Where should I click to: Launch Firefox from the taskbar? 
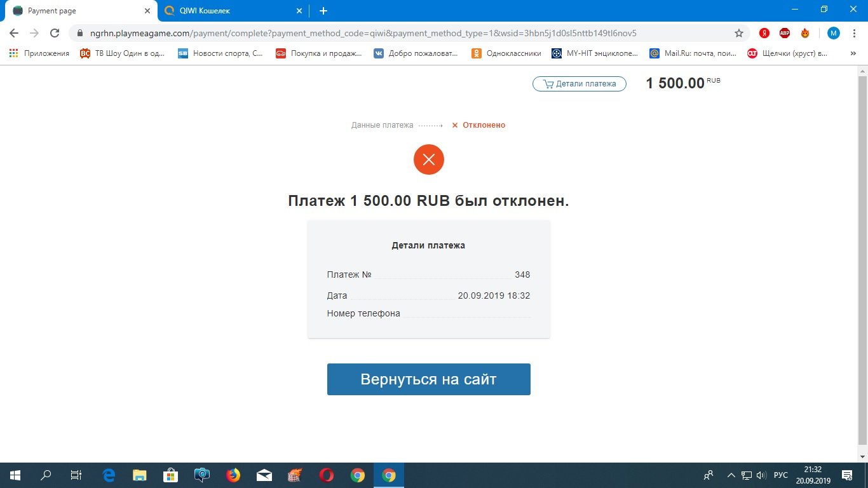[233, 475]
